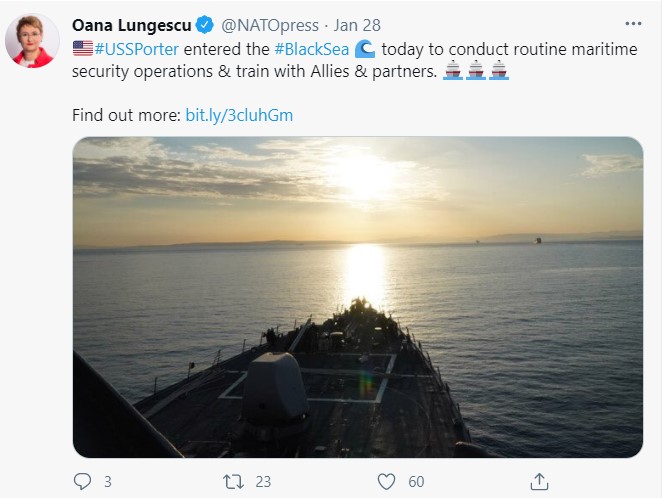Open Oana Lungescu's profile picture
Screen dimensions: 662x498
[x=30, y=41]
